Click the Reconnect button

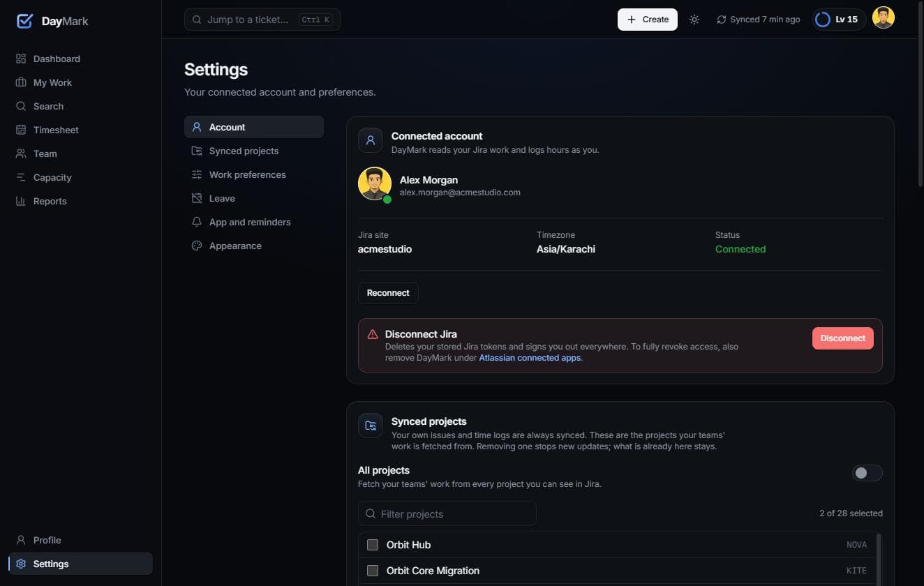[388, 293]
